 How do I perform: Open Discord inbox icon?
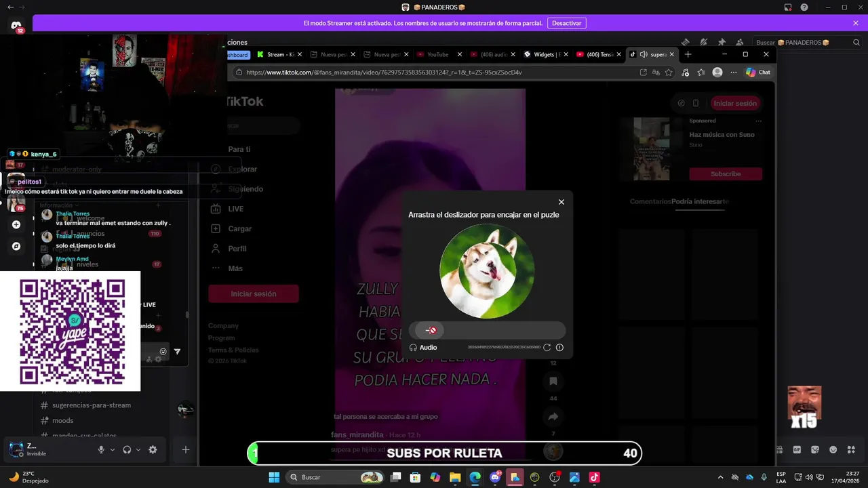pyautogui.click(x=788, y=7)
